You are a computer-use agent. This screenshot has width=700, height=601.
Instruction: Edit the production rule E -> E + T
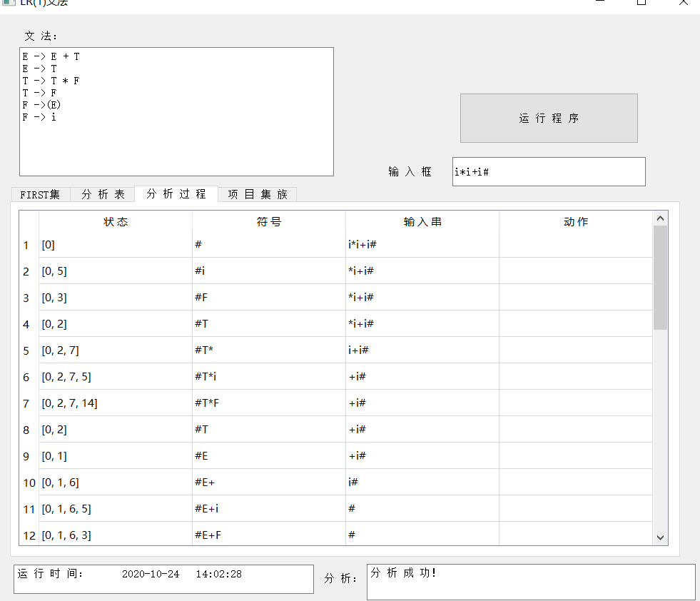[x=50, y=56]
